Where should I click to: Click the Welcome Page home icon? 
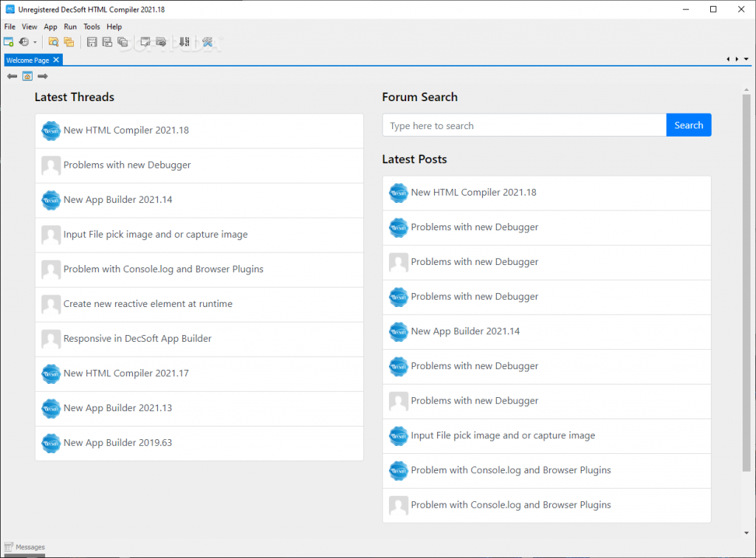tap(27, 76)
